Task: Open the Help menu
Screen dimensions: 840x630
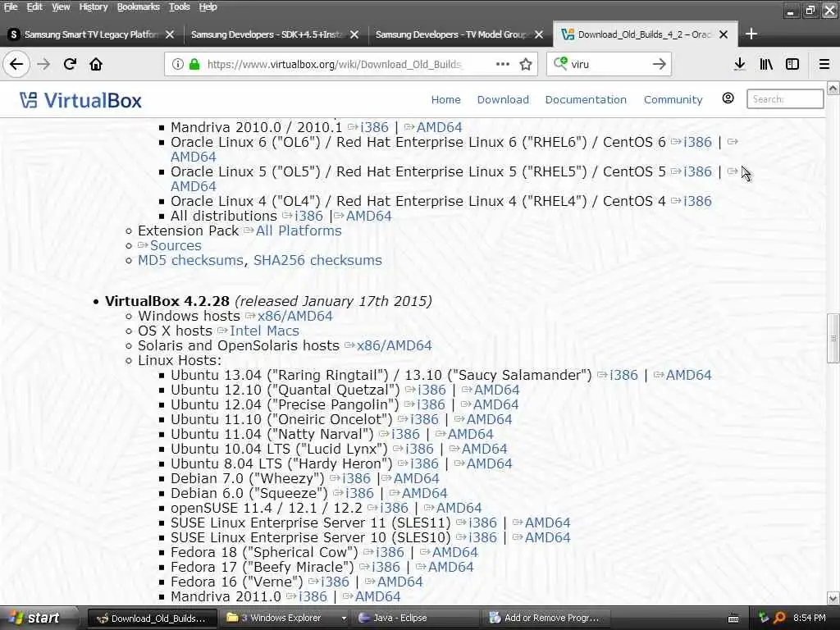Action: pyautogui.click(x=208, y=7)
